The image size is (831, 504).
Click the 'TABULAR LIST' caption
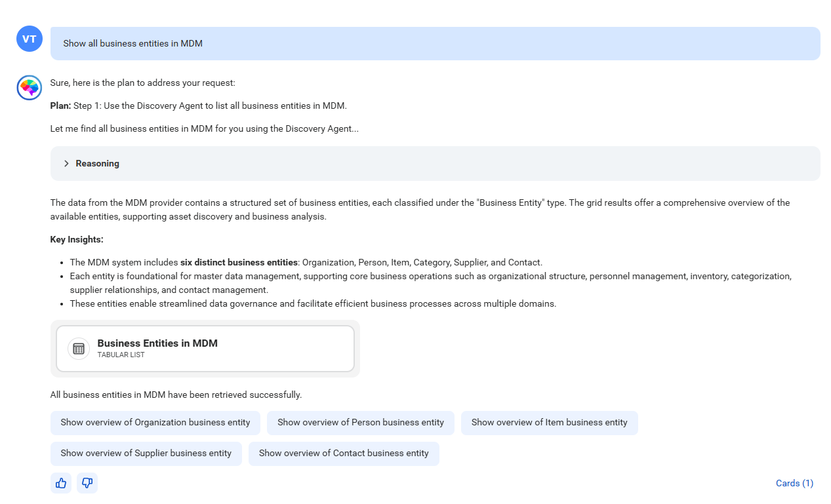121,355
